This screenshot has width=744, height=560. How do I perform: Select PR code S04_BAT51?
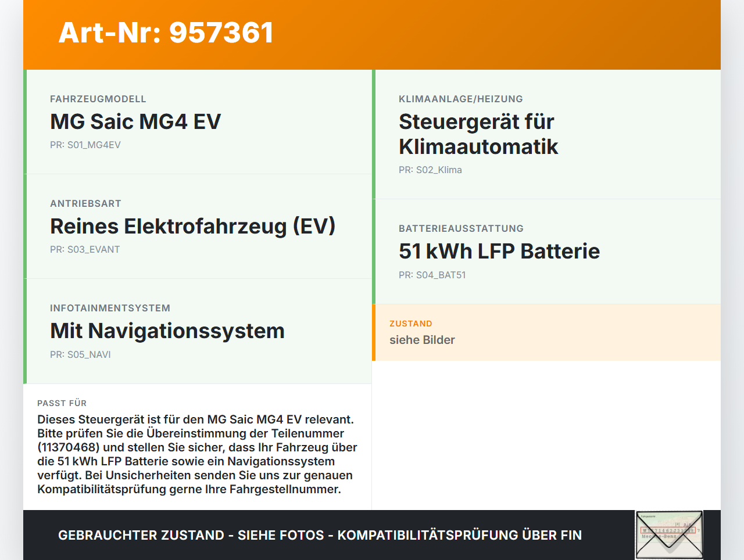pos(432,275)
